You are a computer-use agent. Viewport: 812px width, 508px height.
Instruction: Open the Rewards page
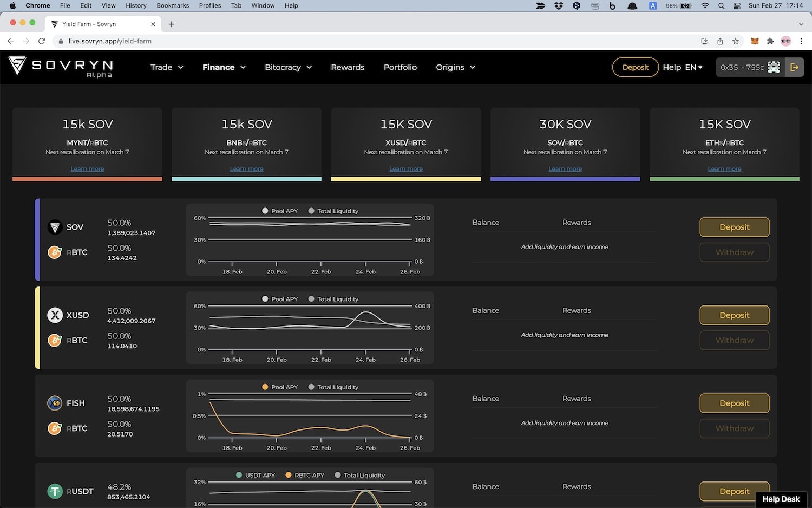click(x=348, y=67)
